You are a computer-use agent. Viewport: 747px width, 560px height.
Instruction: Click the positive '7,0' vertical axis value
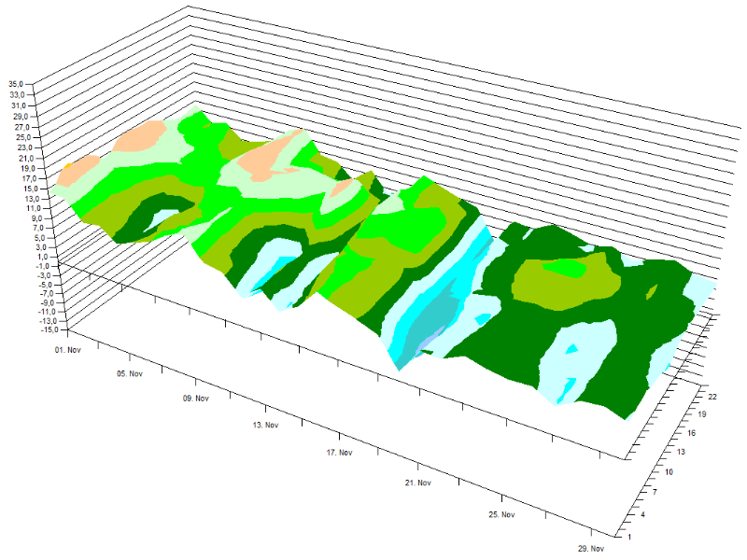[x=37, y=228]
